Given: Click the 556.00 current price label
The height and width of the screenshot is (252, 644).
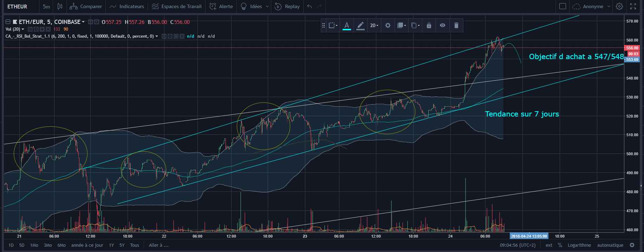Looking at the screenshot, I should click(632, 48).
